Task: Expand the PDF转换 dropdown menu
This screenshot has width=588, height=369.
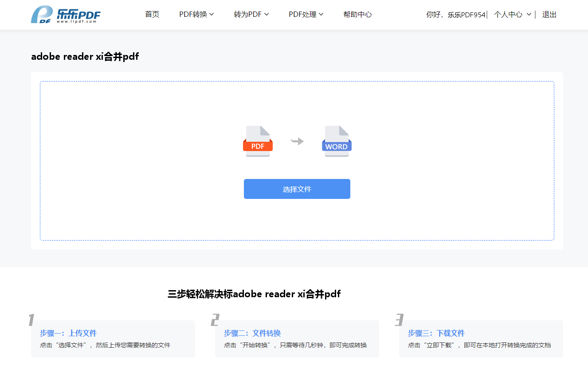Action: (196, 15)
